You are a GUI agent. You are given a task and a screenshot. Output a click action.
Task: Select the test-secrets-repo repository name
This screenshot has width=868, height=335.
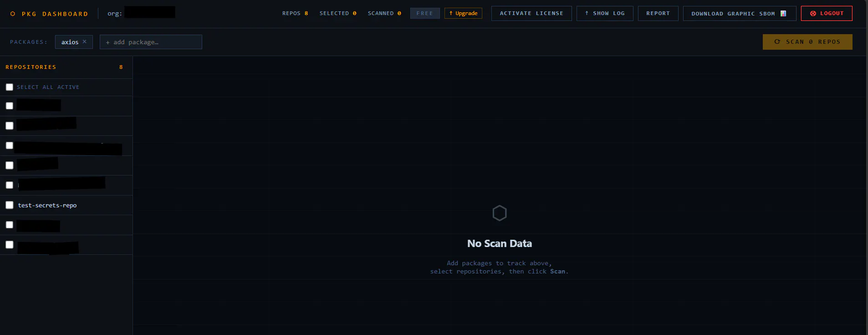[47, 205]
